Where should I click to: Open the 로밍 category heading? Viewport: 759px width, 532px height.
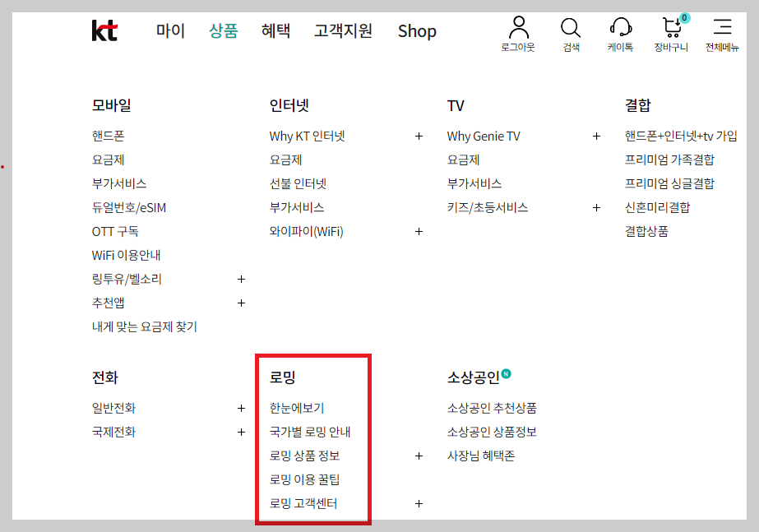point(282,377)
